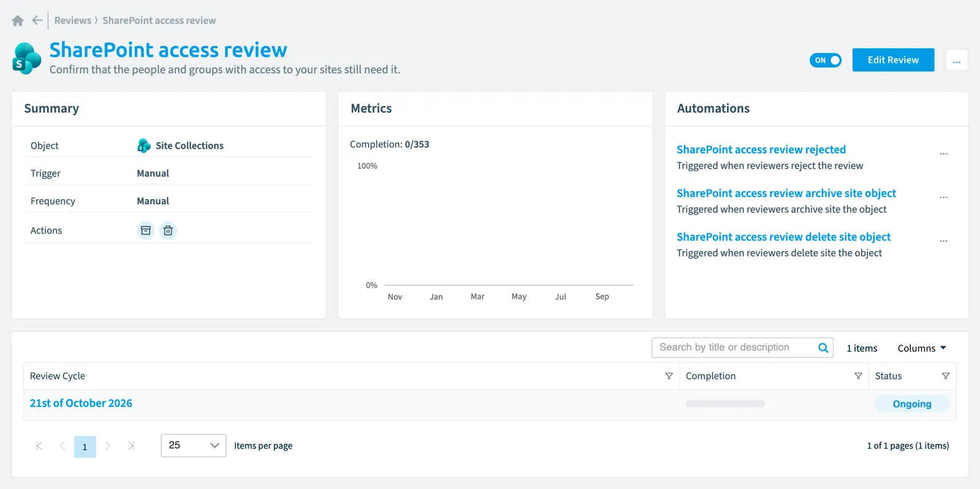980x489 pixels.
Task: Open SharePoint access review archive site object
Action: click(x=786, y=193)
